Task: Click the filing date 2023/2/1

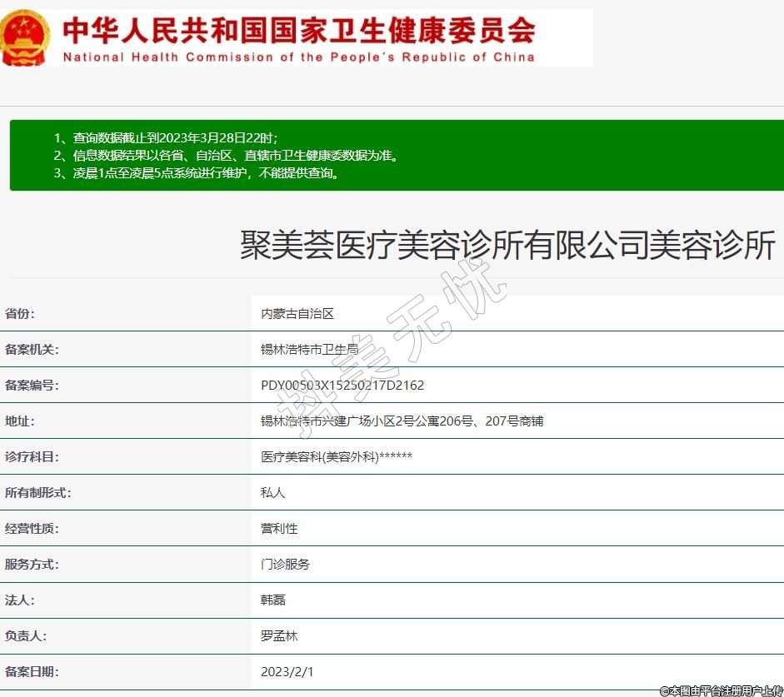Action: pos(287,672)
